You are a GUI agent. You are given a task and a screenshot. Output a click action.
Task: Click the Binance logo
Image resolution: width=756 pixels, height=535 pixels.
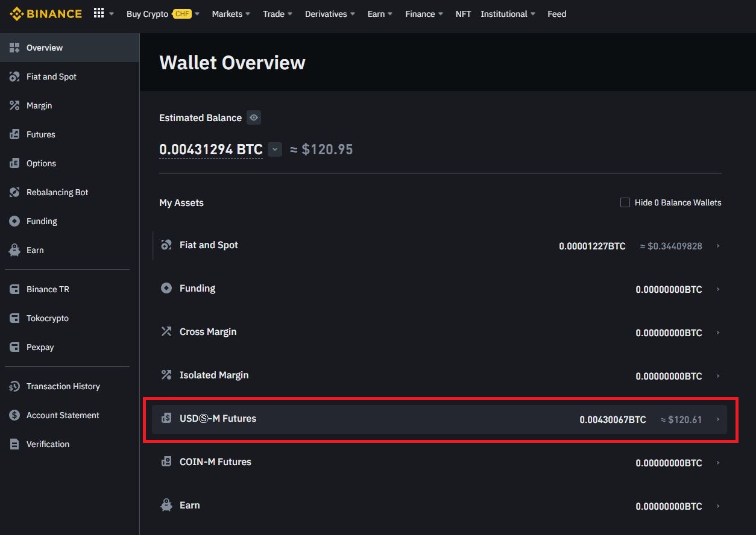click(46, 14)
